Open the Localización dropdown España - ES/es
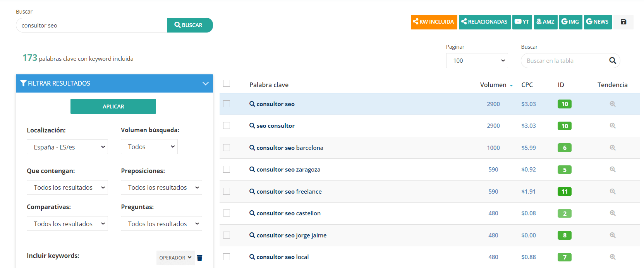The image size is (644, 268). pyautogui.click(x=67, y=147)
